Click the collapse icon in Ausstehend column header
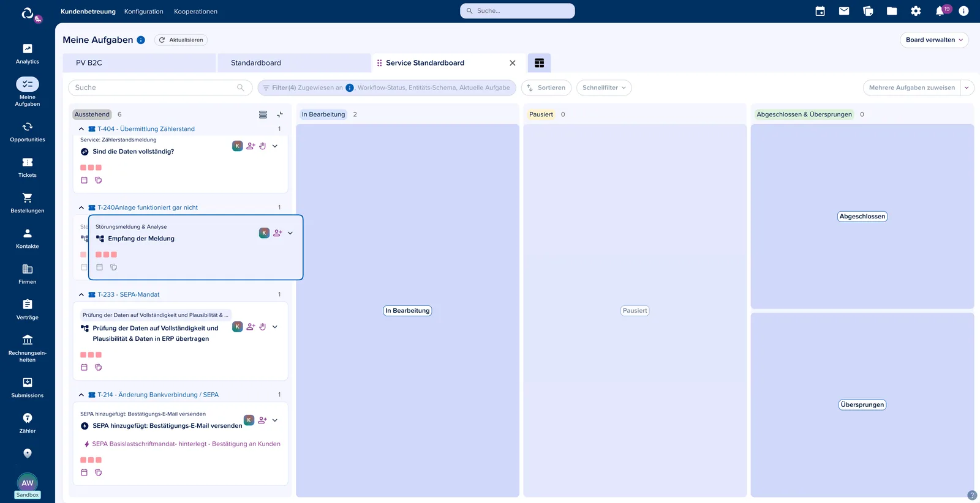The width and height of the screenshot is (980, 503). coord(280,114)
